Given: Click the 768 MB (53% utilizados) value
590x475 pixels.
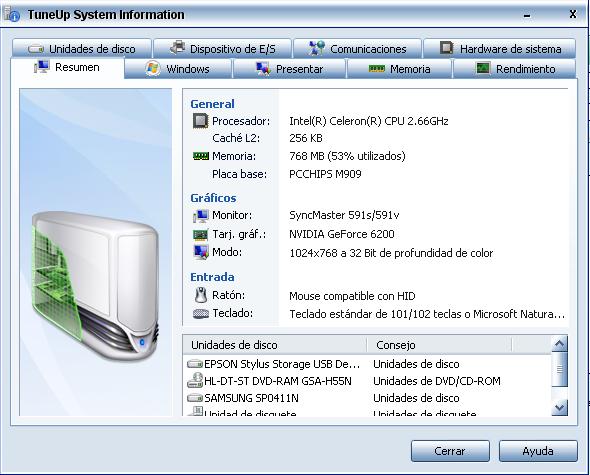Looking at the screenshot, I should tap(347, 156).
